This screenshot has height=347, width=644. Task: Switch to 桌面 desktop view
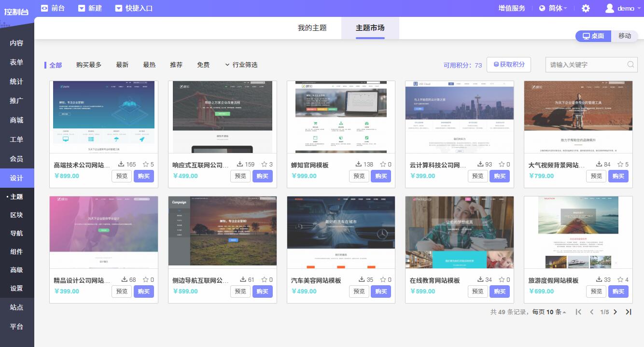tap(593, 36)
